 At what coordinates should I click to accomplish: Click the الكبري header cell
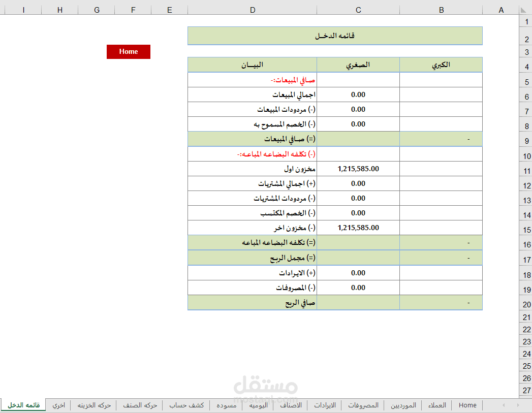coord(441,65)
